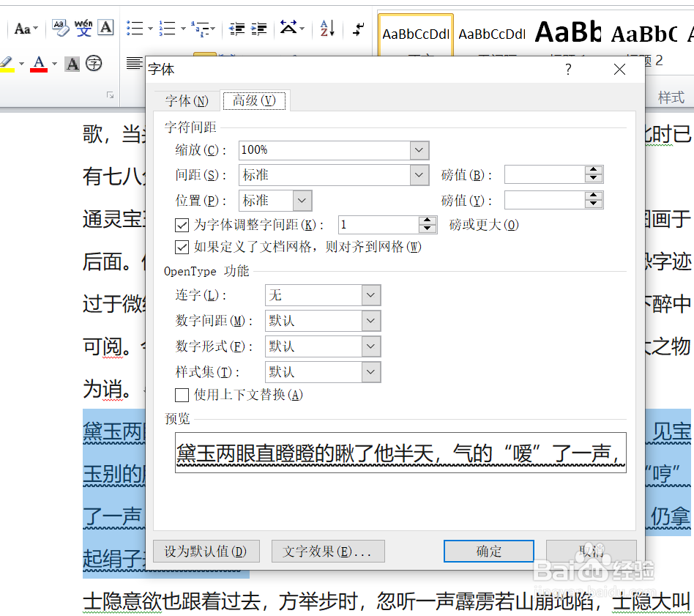The height and width of the screenshot is (616, 694).
Task: Disable 如果定义了文档网格则对齐到网格
Action: (x=182, y=247)
